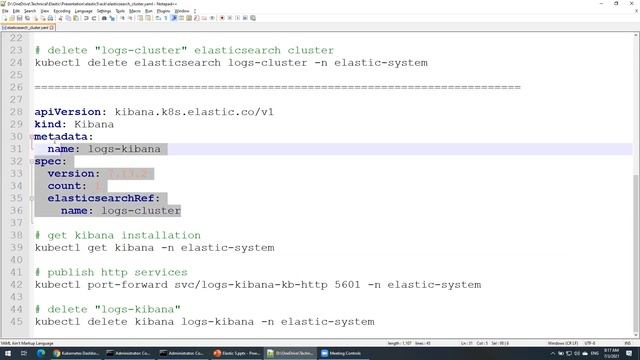Viewport: 640px width, 360px height.
Task: Switch to Zoom Meeting Controls in the taskbar
Action: click(x=344, y=353)
